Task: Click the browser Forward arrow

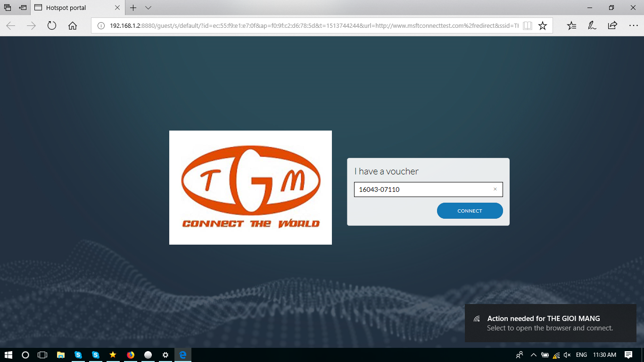Action: (x=31, y=25)
